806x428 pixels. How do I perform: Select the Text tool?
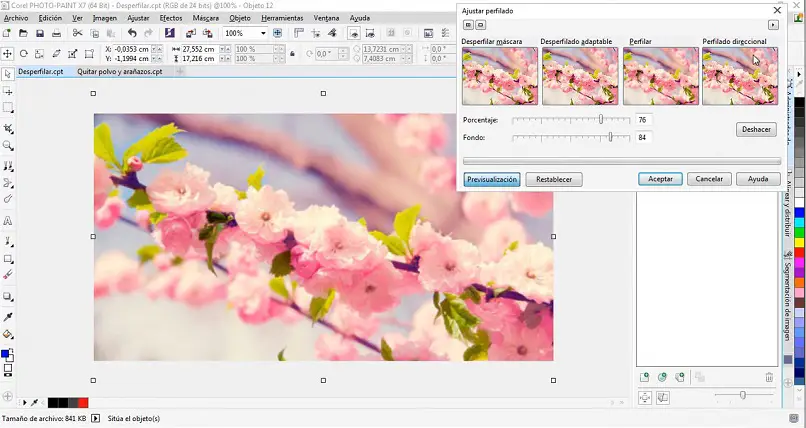[8, 221]
